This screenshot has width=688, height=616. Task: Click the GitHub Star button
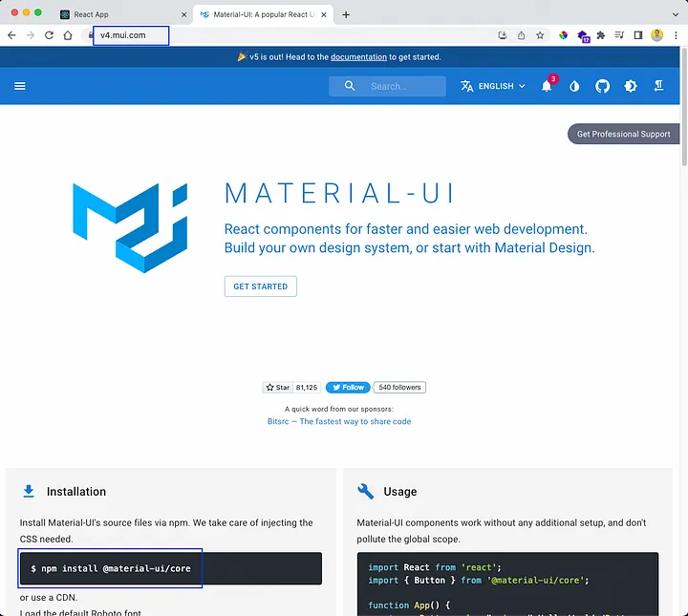point(278,388)
